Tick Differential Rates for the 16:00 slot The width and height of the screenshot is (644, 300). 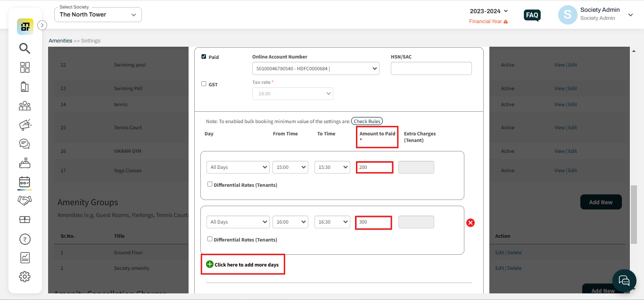(210, 239)
